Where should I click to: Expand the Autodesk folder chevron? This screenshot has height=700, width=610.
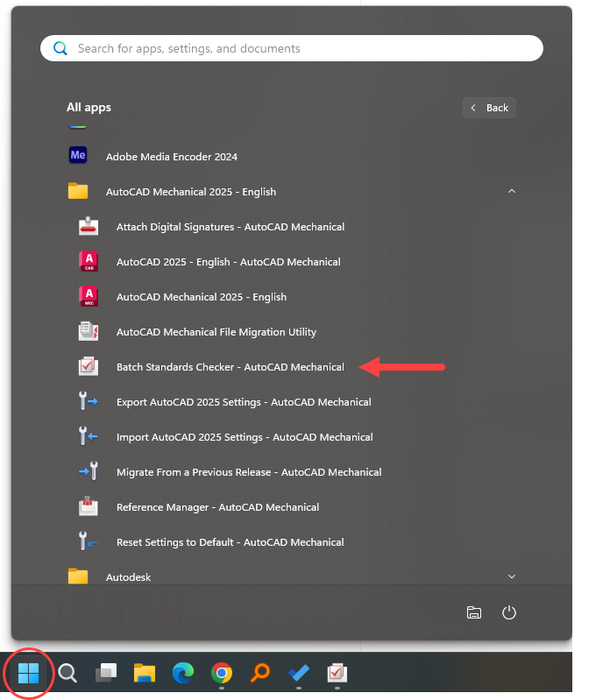[x=512, y=576]
